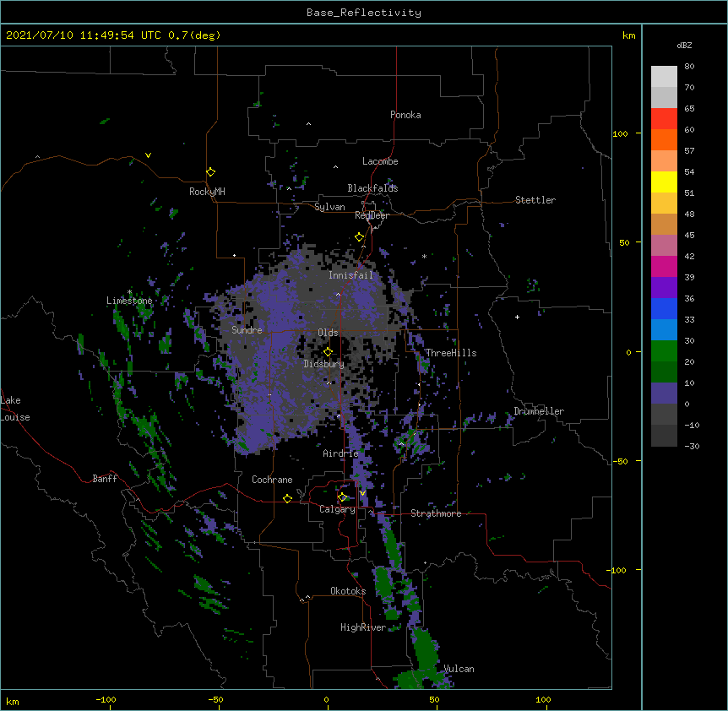Click the yellow diamond marker near RockyMH
The width and height of the screenshot is (728, 711).
pos(211,172)
